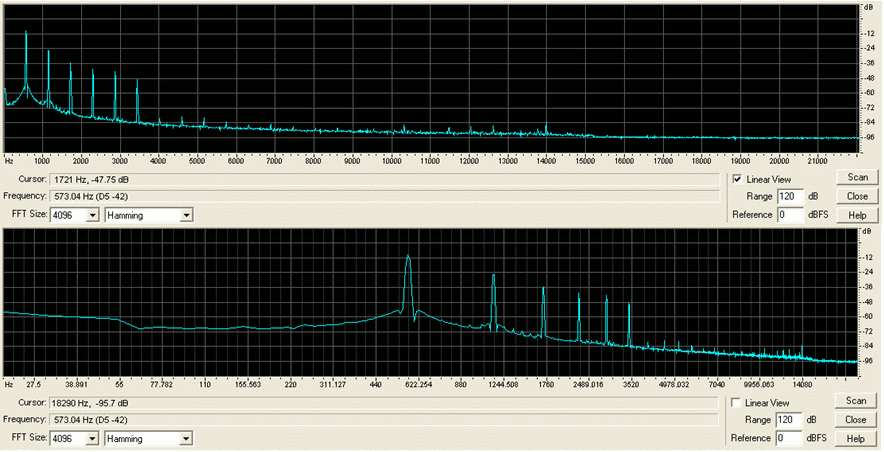Image resolution: width=884 pixels, height=452 pixels.
Task: Focus the lower Range dB input field
Action: pyautogui.click(x=790, y=420)
